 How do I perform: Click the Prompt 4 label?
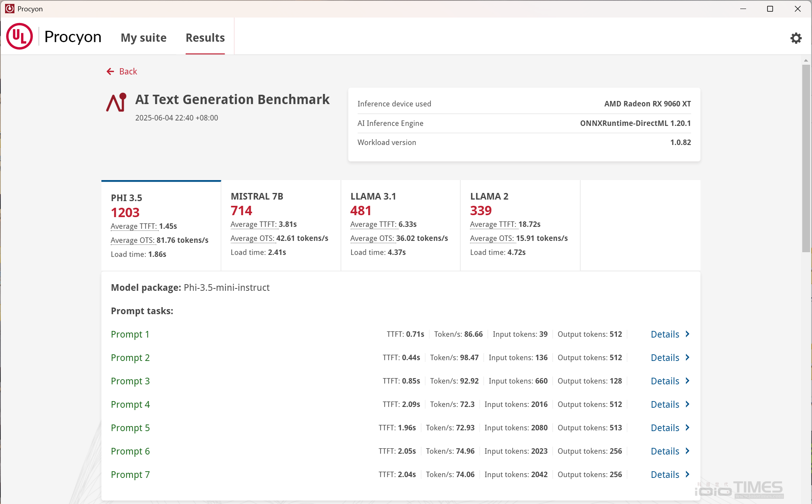click(x=130, y=405)
